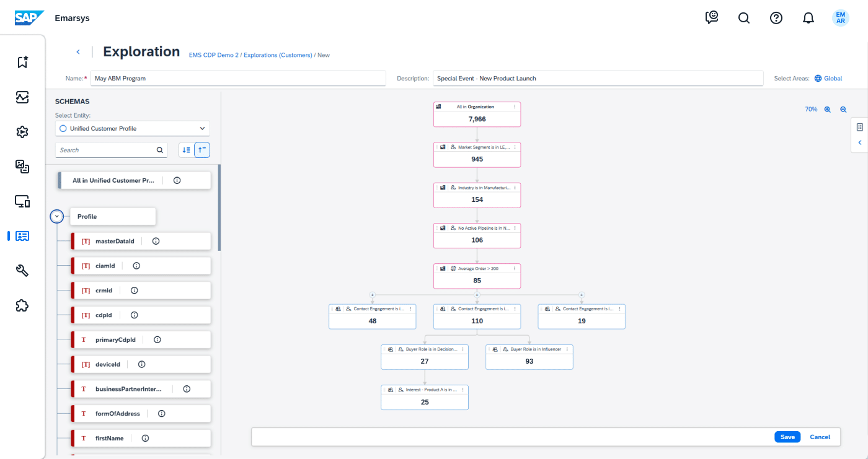
Task: Collapse the Profile node in schema tree
Action: click(x=56, y=216)
